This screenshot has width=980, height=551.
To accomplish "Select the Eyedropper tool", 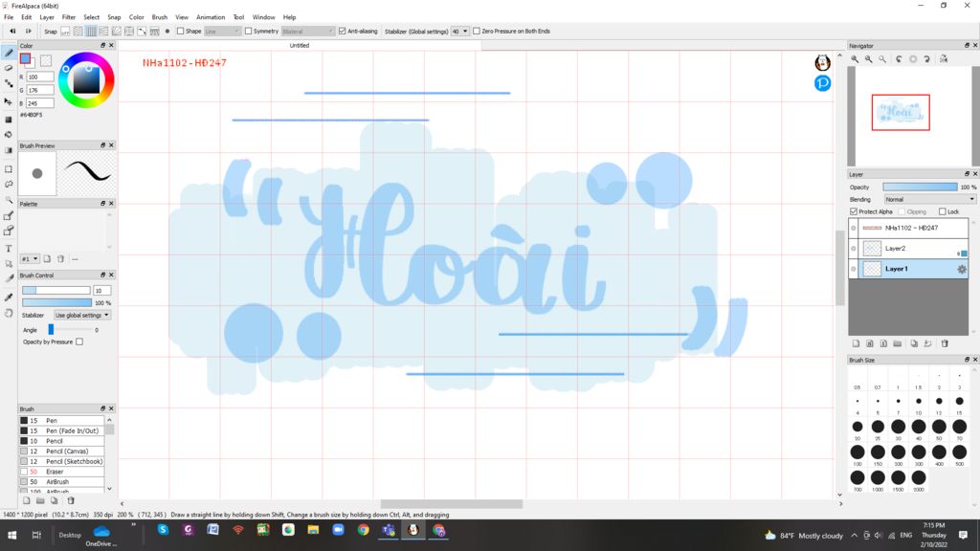I will tap(9, 298).
